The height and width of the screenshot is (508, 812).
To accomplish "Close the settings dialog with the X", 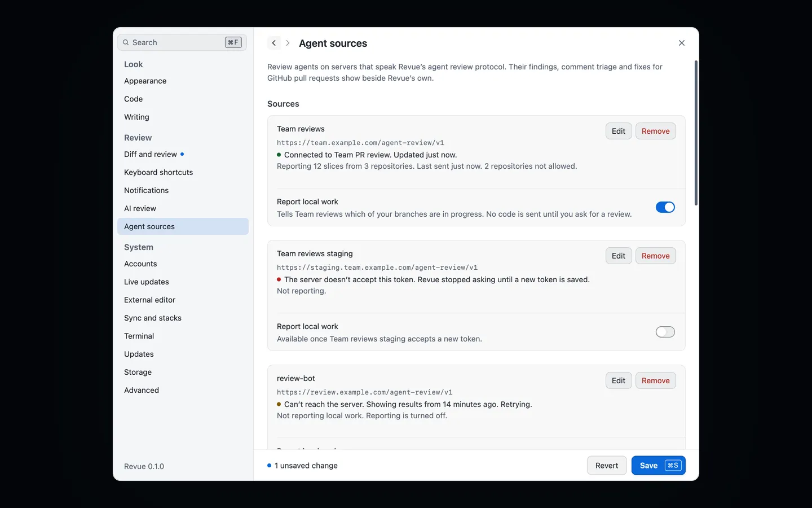I will 682,43.
